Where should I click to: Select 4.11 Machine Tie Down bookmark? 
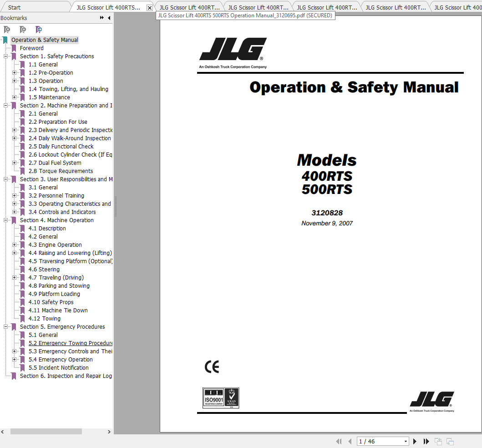pyautogui.click(x=58, y=310)
